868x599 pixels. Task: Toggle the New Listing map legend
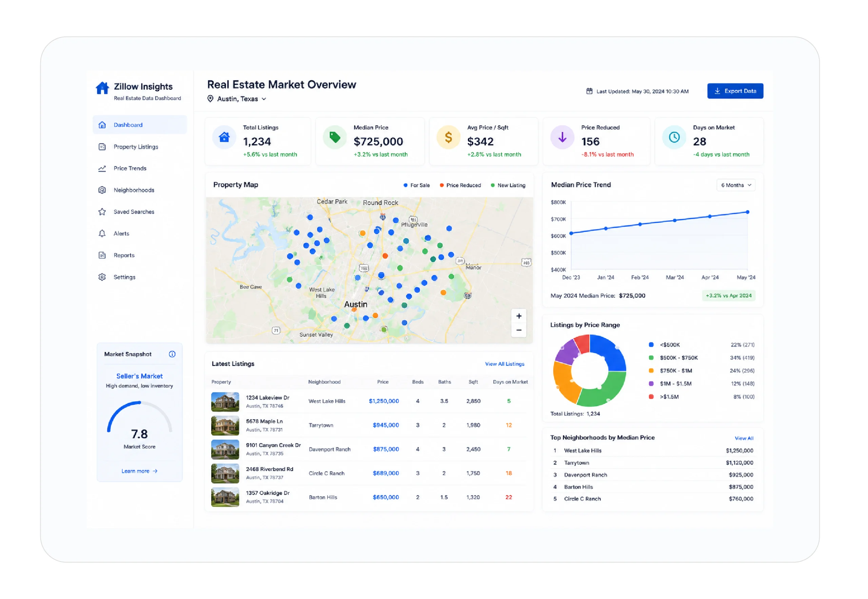[508, 185]
